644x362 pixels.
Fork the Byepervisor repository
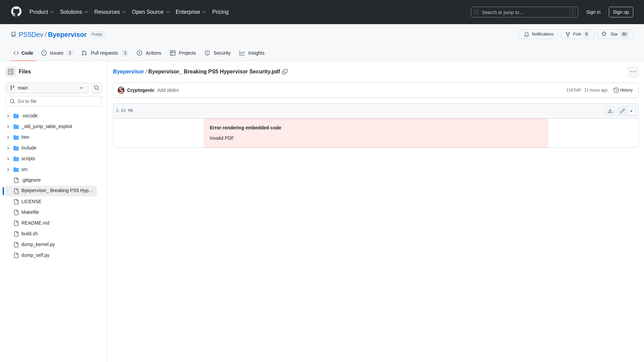tap(577, 34)
